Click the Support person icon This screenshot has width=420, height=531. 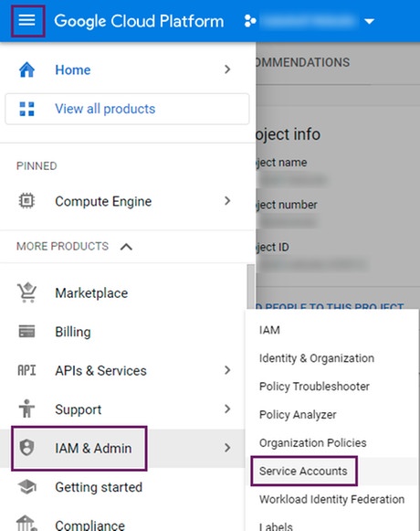[x=26, y=409]
